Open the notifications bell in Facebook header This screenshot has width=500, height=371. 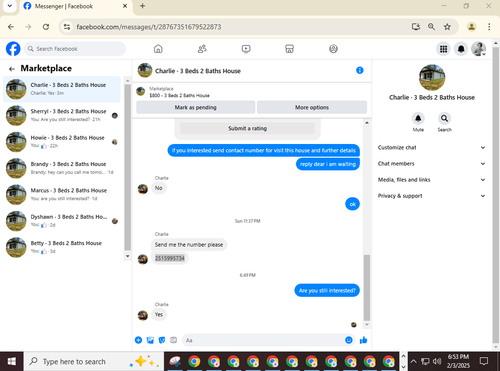[461, 49]
